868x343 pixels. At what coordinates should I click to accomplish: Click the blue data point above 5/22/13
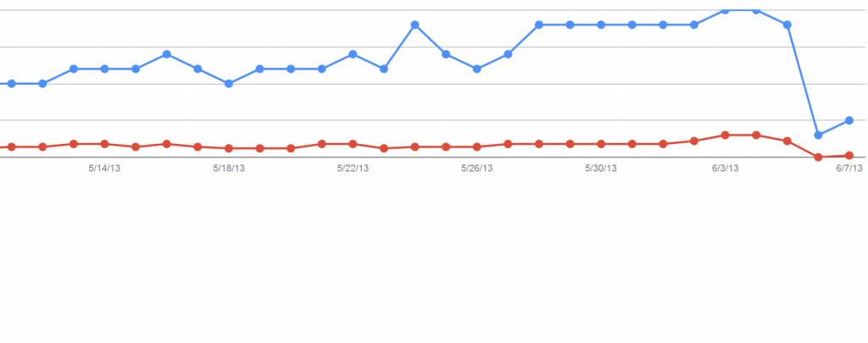[353, 54]
